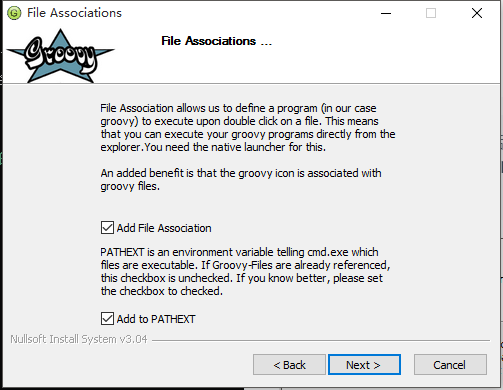This screenshot has width=503, height=390.
Task: Click the green Groovy installer icon in title bar
Action: 14,13
